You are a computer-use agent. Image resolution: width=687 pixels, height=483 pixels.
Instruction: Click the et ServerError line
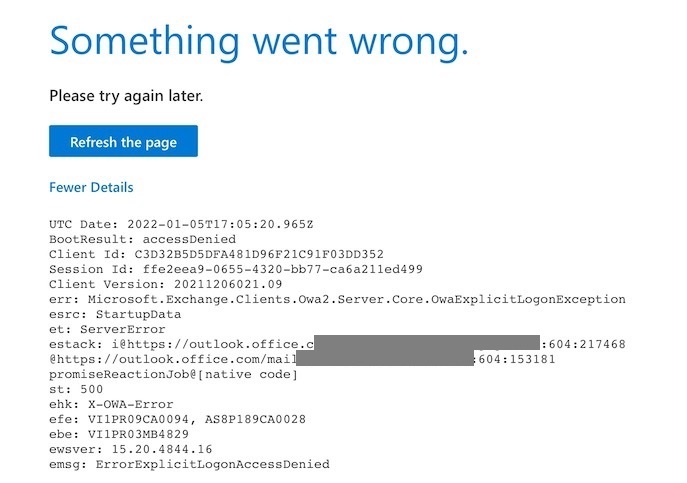tap(107, 329)
